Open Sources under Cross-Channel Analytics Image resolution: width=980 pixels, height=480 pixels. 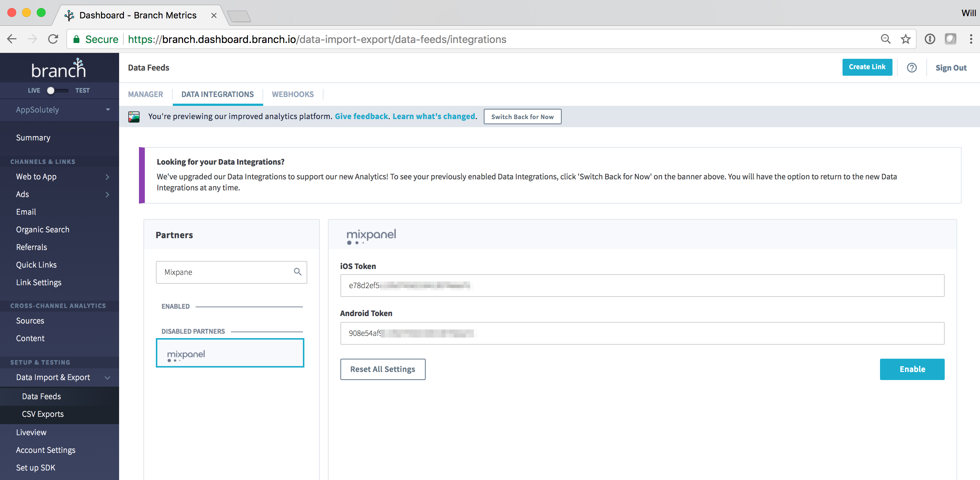point(30,320)
